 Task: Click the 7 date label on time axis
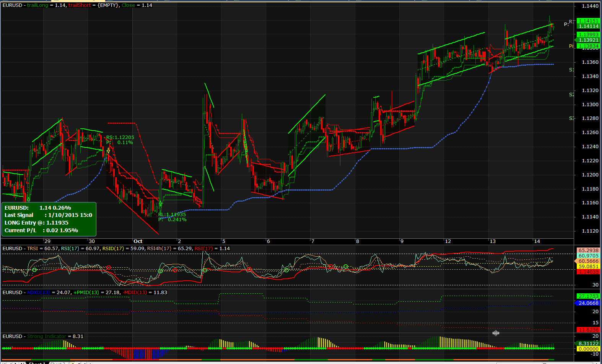click(313, 241)
